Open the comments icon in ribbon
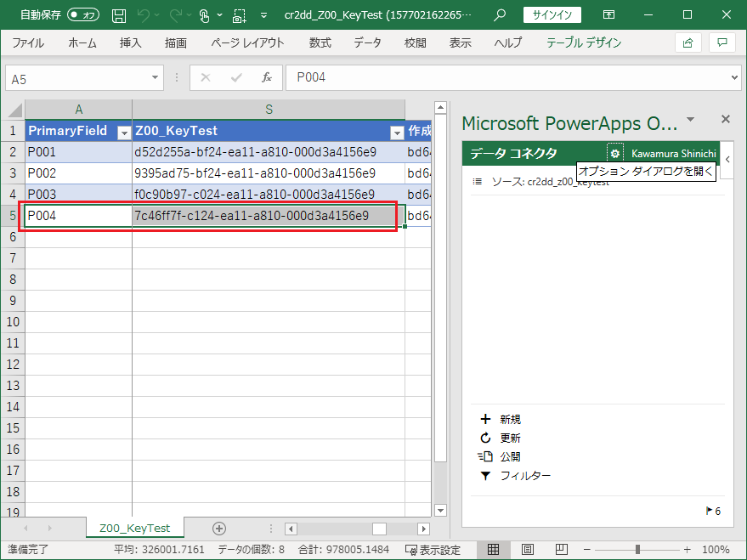Image resolution: width=747 pixels, height=560 pixels. point(722,42)
